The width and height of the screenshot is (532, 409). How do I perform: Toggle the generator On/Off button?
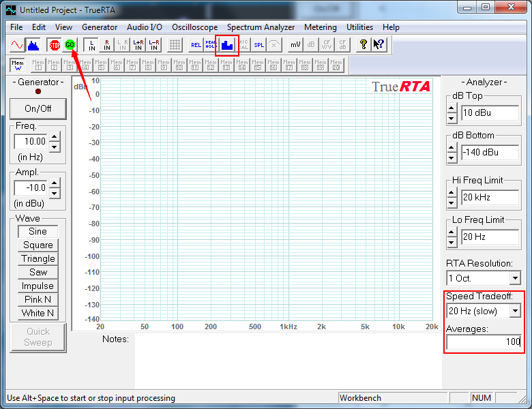coord(38,109)
